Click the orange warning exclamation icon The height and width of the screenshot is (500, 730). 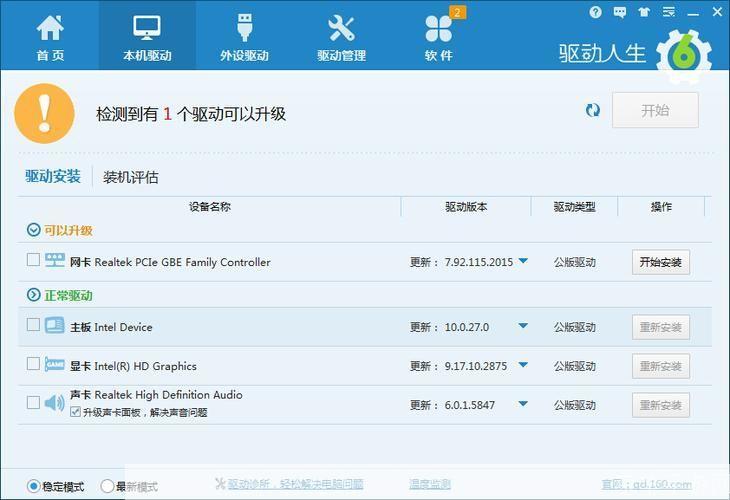pyautogui.click(x=45, y=113)
